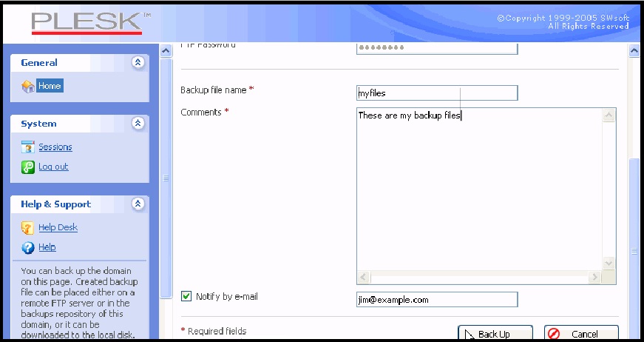Click the sidebar scroll up arrow
This screenshot has width=644, height=342.
click(166, 51)
